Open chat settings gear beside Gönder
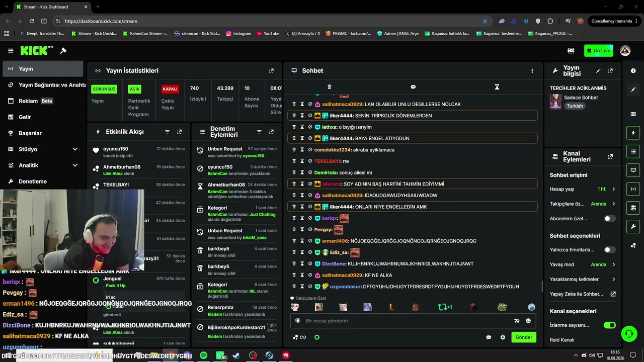Image resolution: width=644 pixels, height=362 pixels. click(502, 337)
